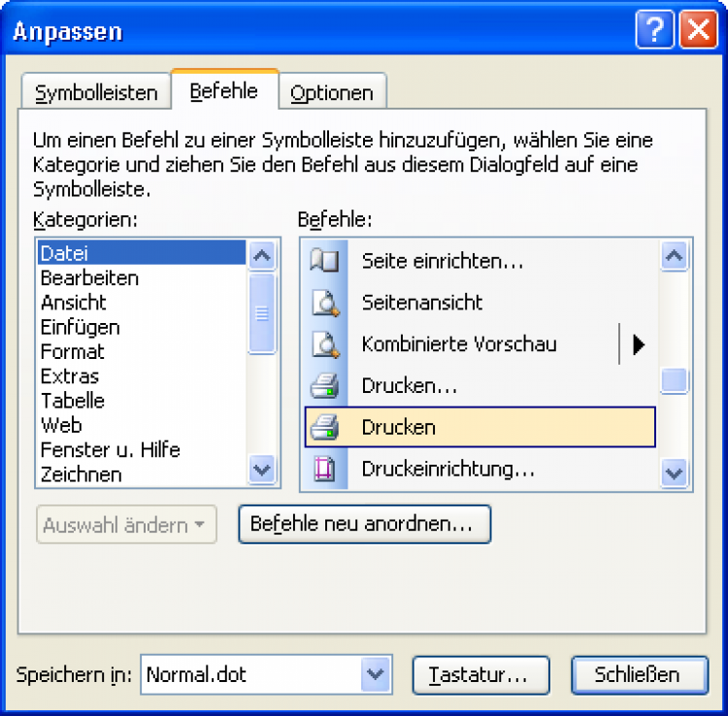
Task: Open the Speichern in dropdown
Action: click(x=375, y=674)
